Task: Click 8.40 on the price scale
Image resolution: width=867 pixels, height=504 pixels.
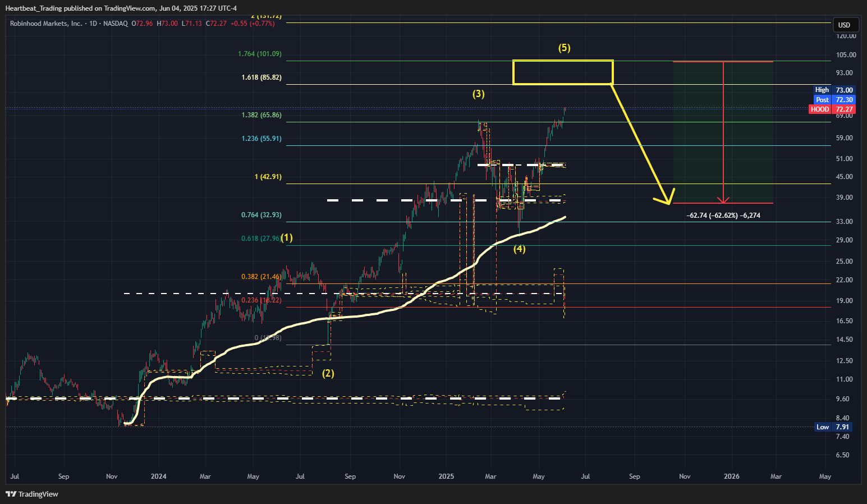Action: pyautogui.click(x=843, y=418)
